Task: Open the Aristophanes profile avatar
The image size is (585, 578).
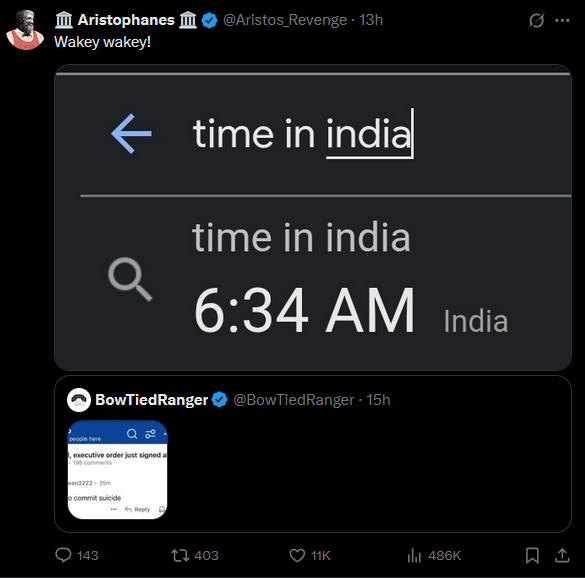Action: [x=25, y=30]
